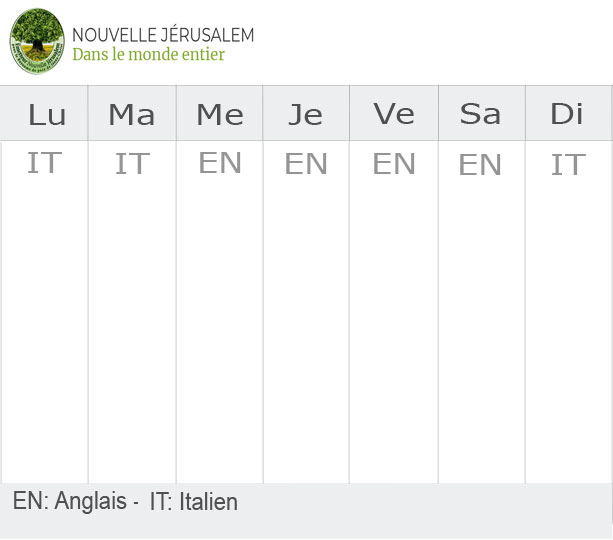Select the Di (Sunday) column header
Screen dimensions: 613x540
click(567, 114)
